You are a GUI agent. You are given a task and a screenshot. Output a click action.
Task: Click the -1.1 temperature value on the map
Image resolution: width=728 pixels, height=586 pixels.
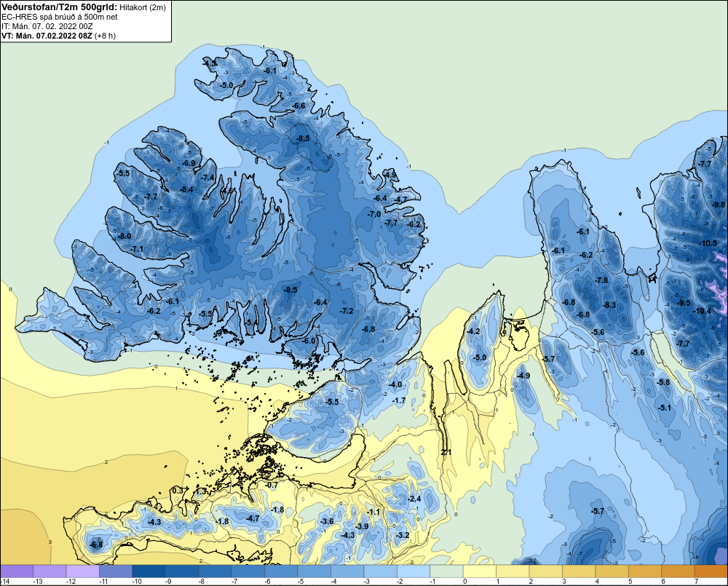373,512
